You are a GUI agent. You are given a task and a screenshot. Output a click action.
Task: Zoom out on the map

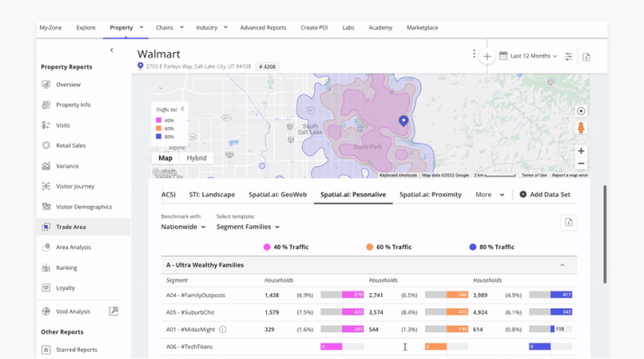[x=580, y=163]
